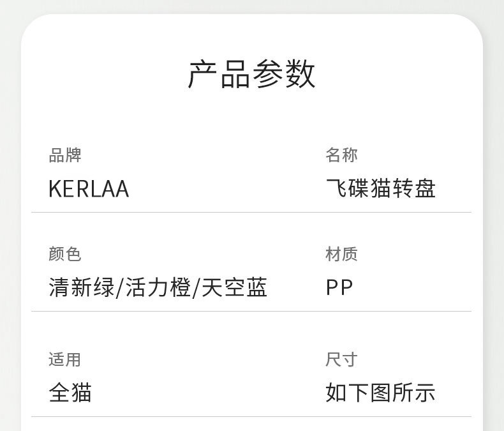Image resolution: width=504 pixels, height=431 pixels.
Task: Select the 名称 label
Action: [341, 155]
